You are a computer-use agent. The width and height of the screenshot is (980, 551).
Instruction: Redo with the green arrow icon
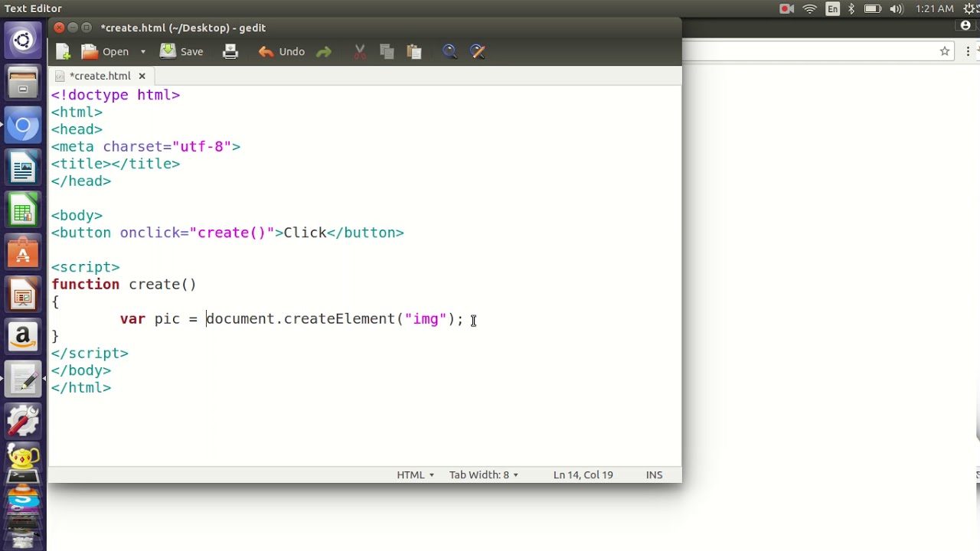(324, 52)
